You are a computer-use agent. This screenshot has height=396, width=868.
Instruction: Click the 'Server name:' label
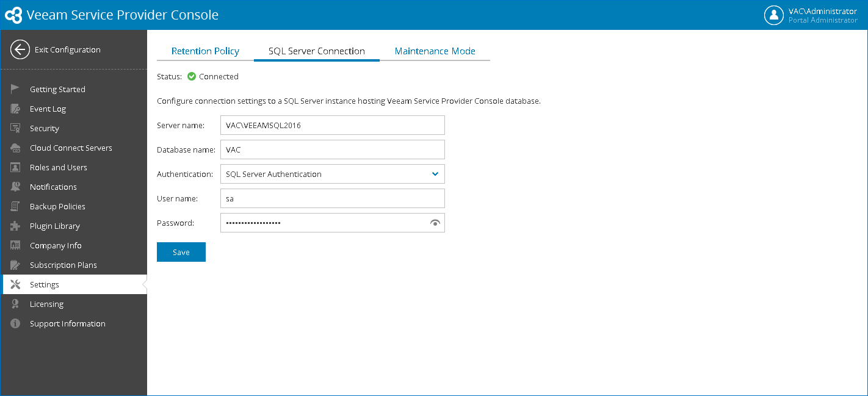coord(181,125)
